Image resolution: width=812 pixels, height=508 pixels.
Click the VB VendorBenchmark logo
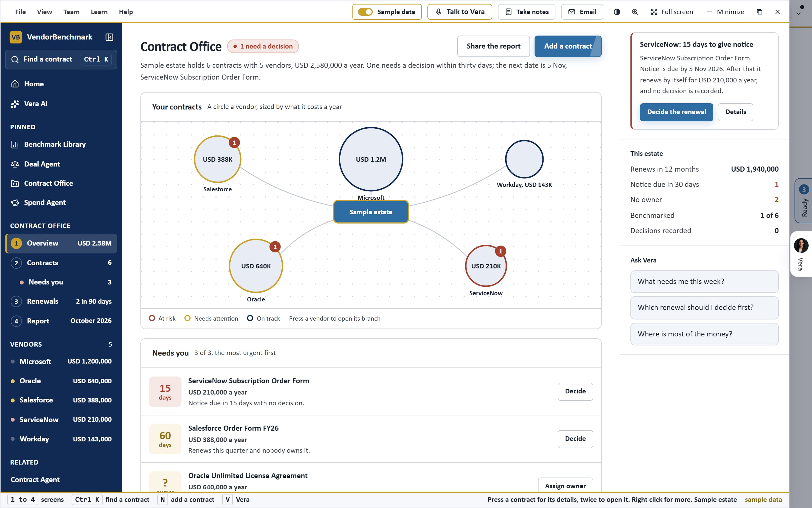[x=51, y=37]
